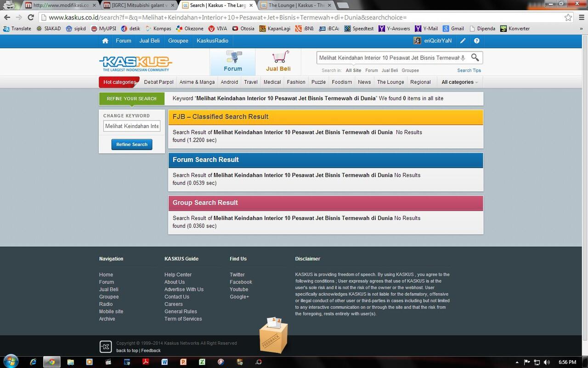Click the eriQcitrYaN user avatar
This screenshot has width=588, height=368.
click(x=417, y=40)
